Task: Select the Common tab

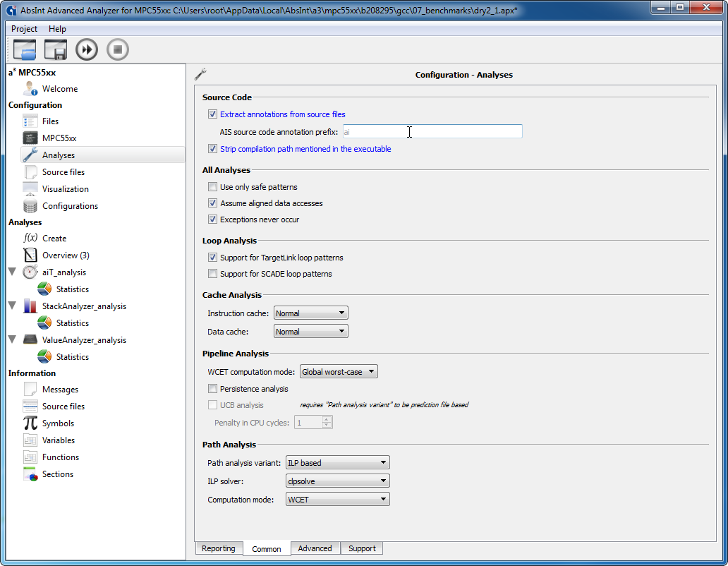Action: point(267,549)
